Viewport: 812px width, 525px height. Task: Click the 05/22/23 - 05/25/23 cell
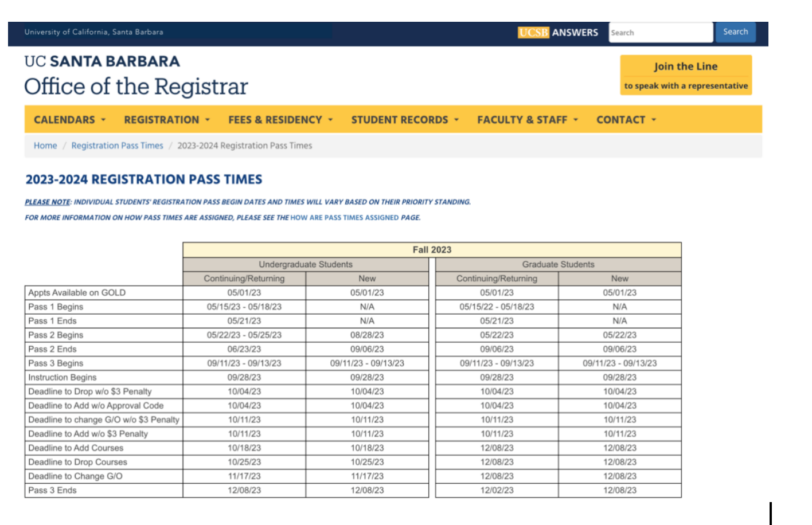click(x=244, y=335)
